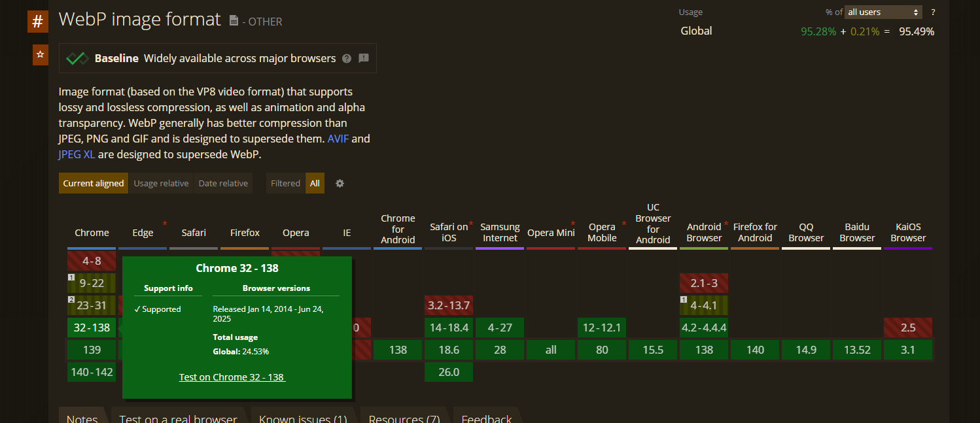Select UC Browser 15.5 cell
The image size is (980, 423).
[x=653, y=350]
